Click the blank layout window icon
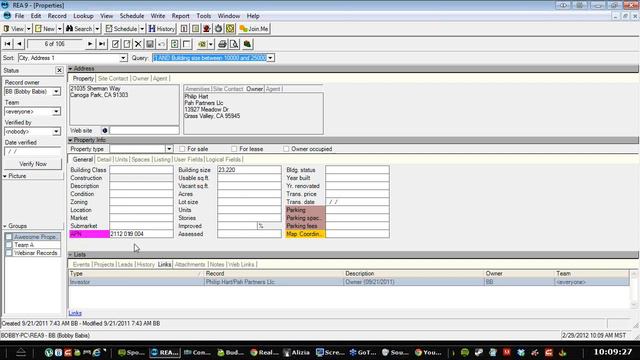This screenshot has width=640, height=360. [x=187, y=44]
